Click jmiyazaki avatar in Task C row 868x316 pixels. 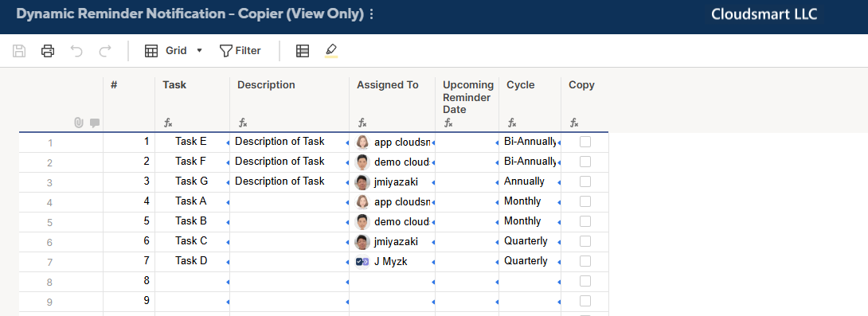pos(362,242)
